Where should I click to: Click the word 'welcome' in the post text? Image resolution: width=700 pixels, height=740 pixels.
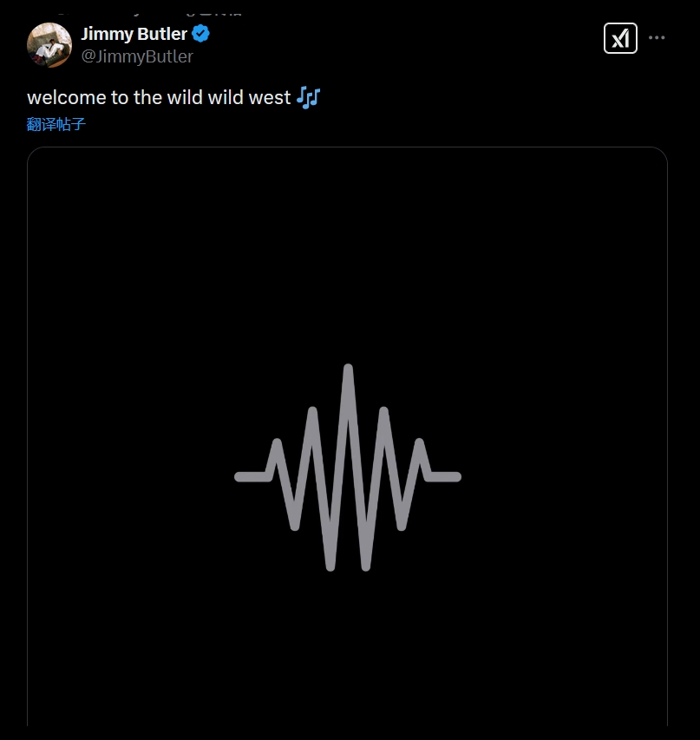click(67, 98)
